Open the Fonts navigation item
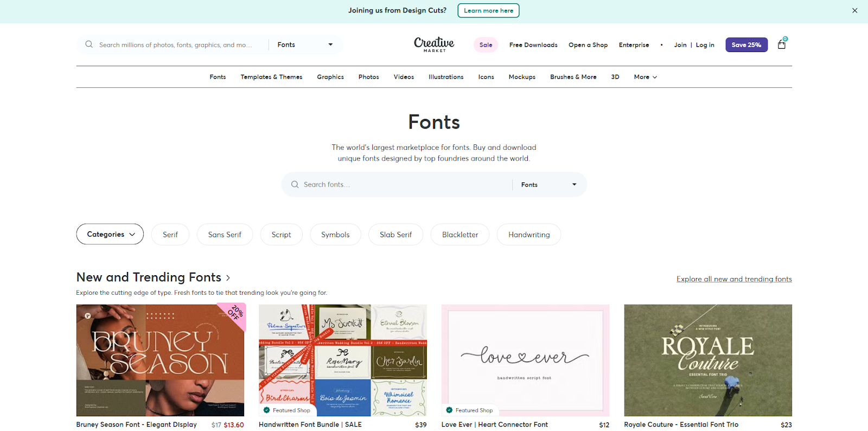Viewport: 868px width, 431px height. pos(218,77)
